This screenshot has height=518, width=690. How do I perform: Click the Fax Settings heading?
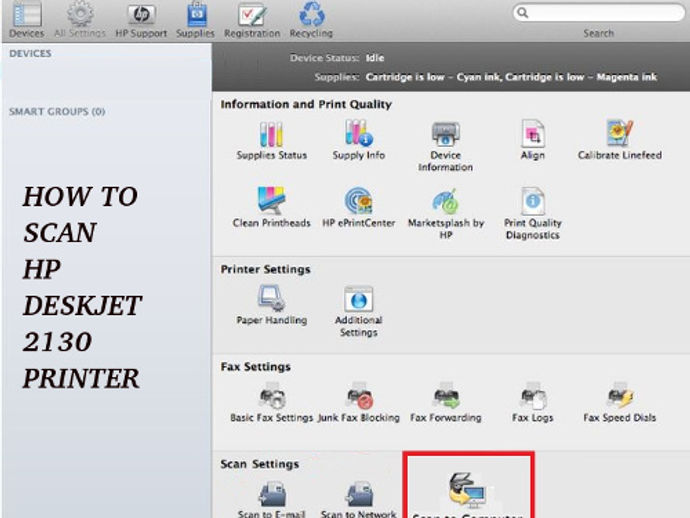(256, 367)
